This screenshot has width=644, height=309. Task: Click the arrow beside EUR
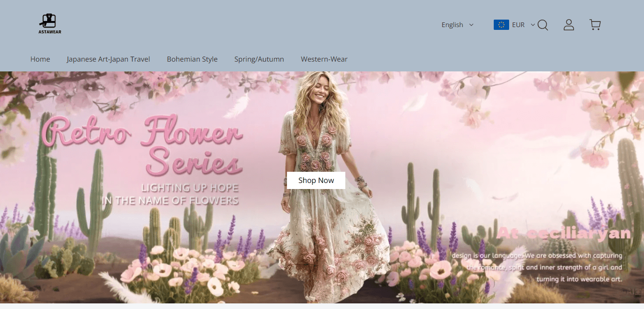click(x=532, y=25)
